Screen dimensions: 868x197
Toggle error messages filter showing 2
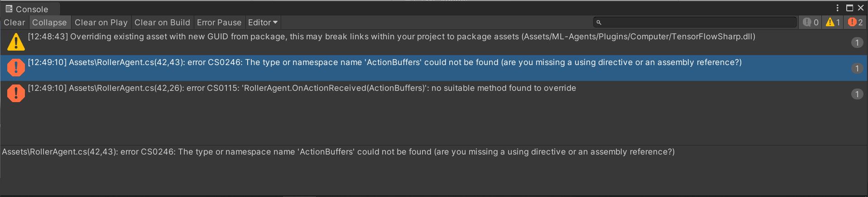[x=855, y=22]
